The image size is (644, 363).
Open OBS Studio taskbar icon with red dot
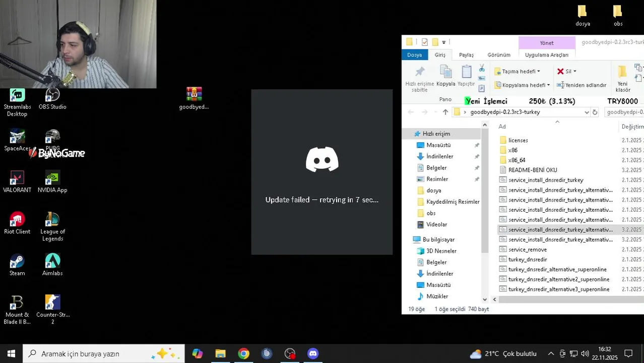[x=290, y=354]
